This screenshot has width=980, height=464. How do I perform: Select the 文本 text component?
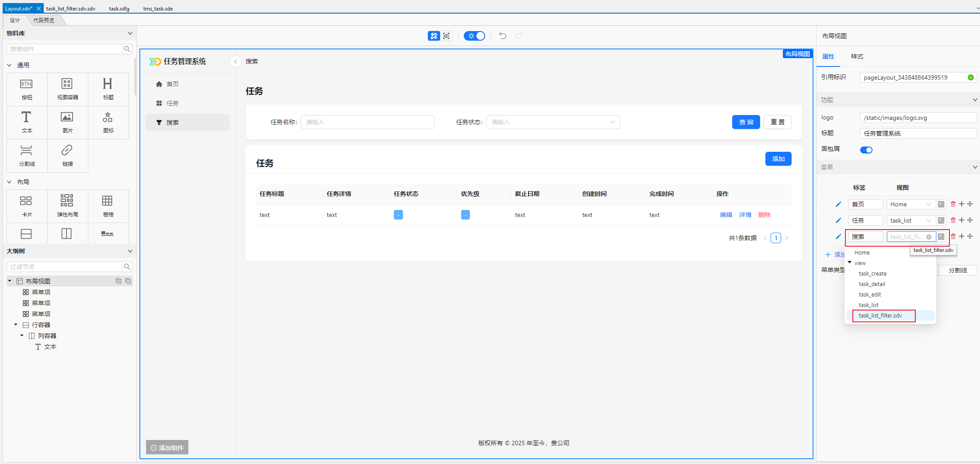pyautogui.click(x=27, y=122)
